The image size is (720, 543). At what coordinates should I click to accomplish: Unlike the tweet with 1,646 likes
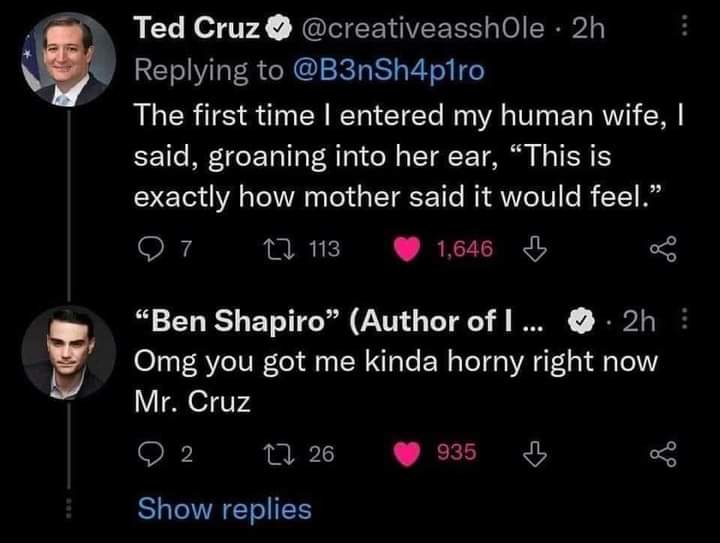click(407, 249)
